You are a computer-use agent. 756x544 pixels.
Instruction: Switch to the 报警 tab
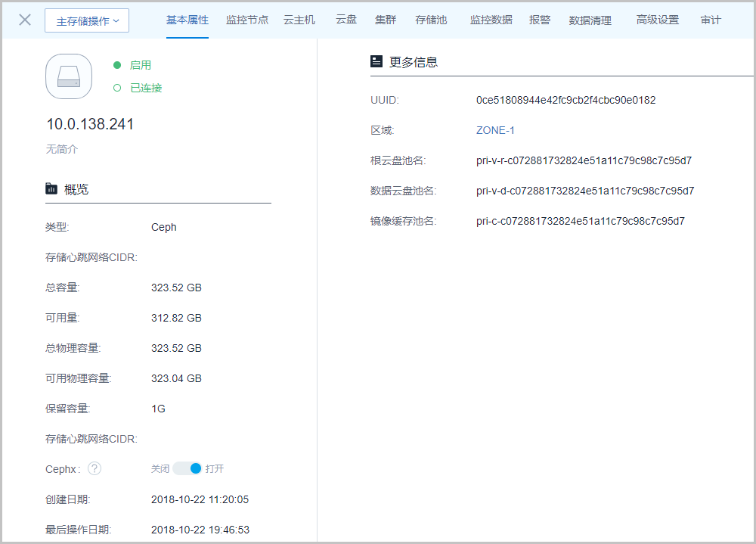click(540, 20)
